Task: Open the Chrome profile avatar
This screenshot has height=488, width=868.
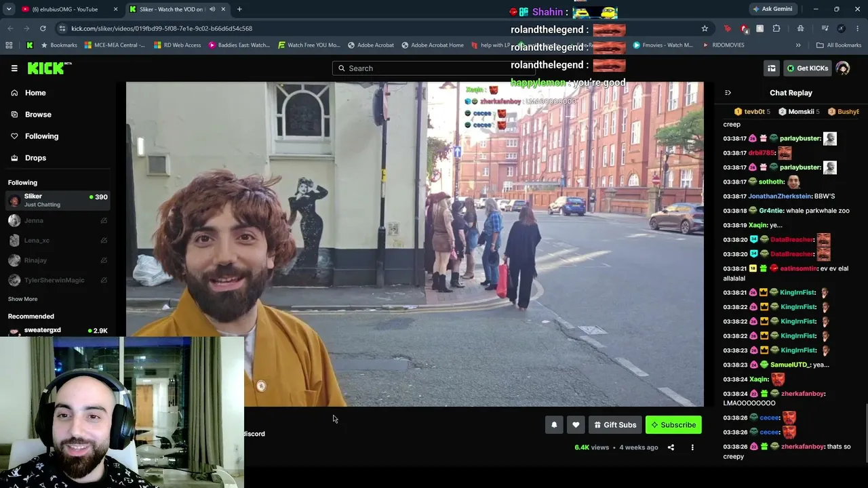Action: click(841, 28)
